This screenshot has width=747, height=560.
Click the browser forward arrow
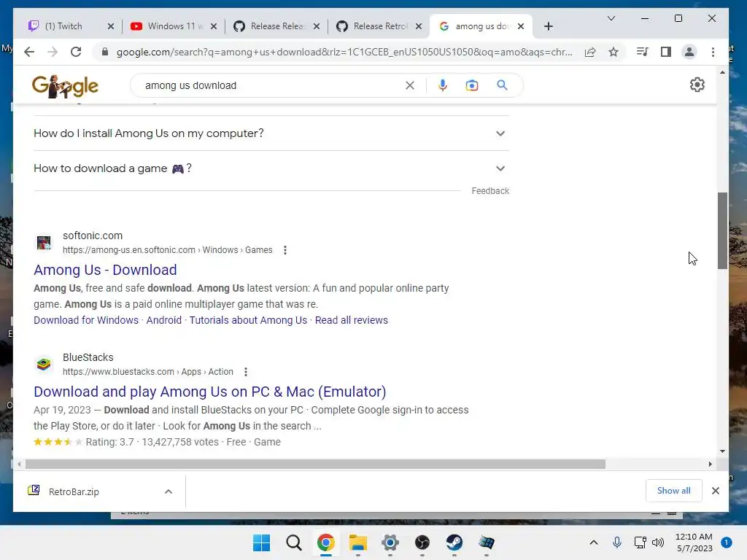[53, 52]
